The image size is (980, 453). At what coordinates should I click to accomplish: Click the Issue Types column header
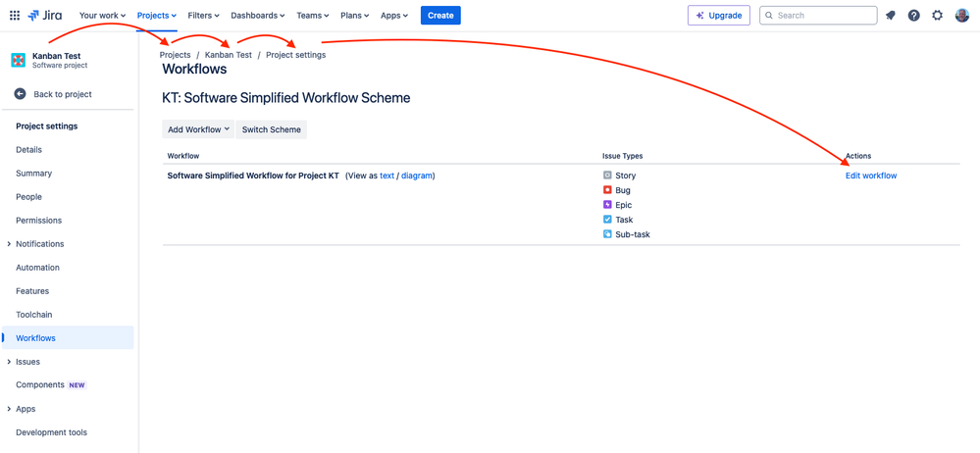pos(623,156)
